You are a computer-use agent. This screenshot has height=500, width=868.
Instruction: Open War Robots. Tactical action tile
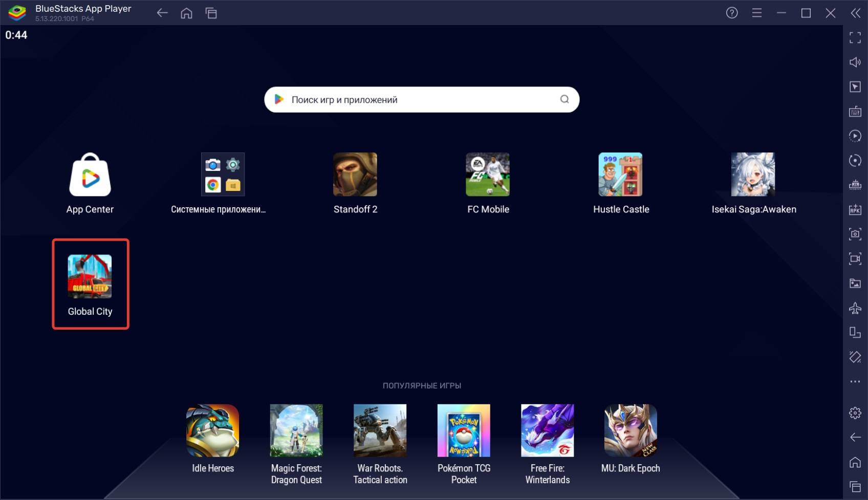tap(380, 430)
